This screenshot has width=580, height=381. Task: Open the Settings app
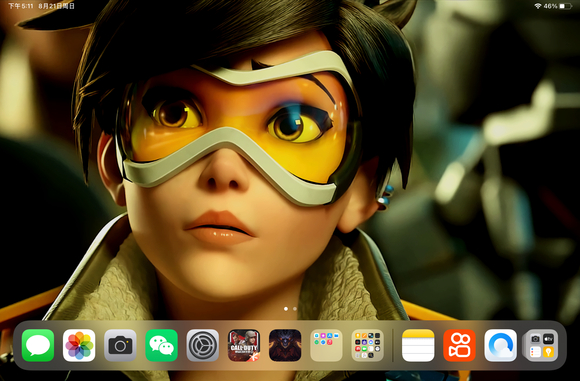click(203, 345)
